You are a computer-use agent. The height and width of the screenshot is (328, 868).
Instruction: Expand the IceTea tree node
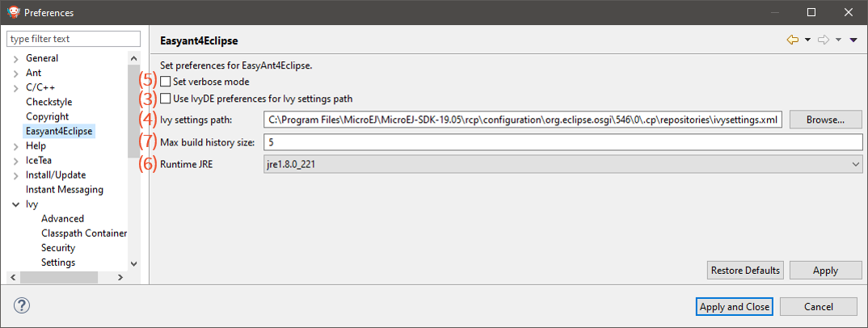click(x=16, y=161)
